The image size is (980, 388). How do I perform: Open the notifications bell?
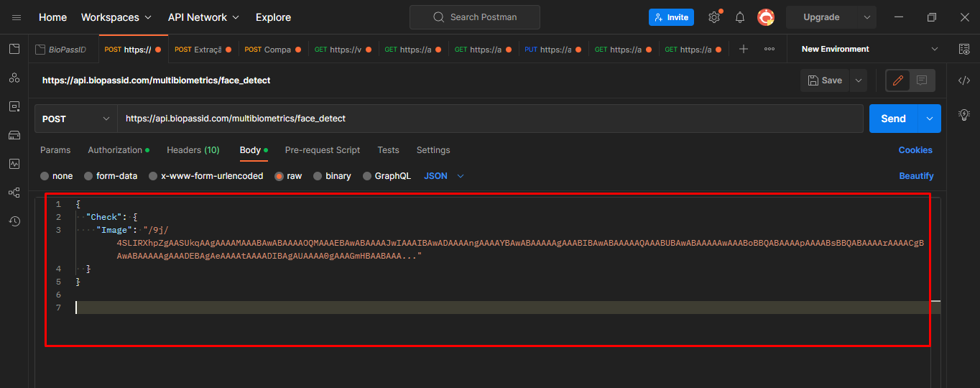click(740, 17)
